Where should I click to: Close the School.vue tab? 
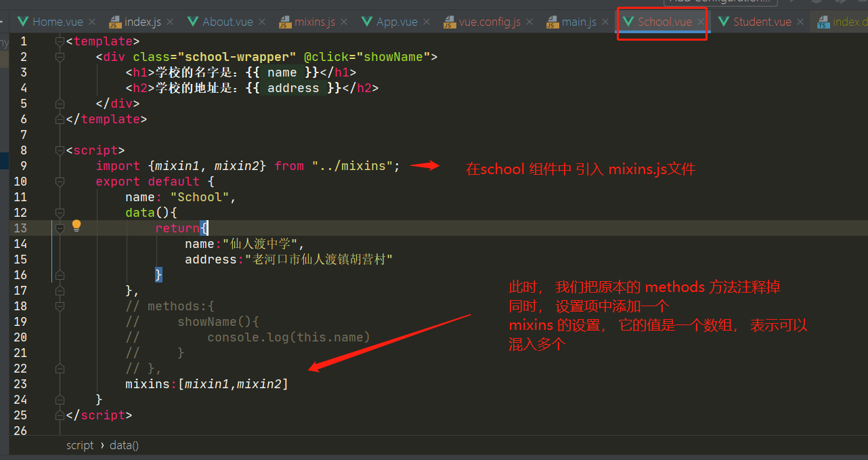click(701, 22)
